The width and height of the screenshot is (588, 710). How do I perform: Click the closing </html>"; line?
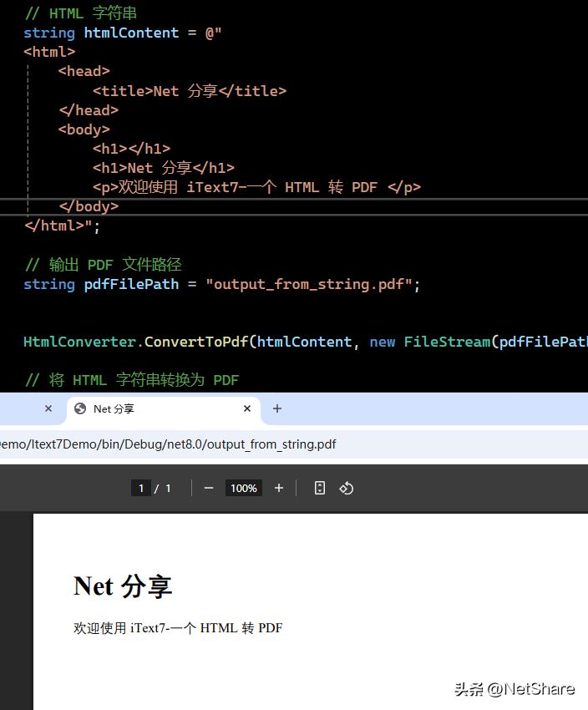coord(62,226)
